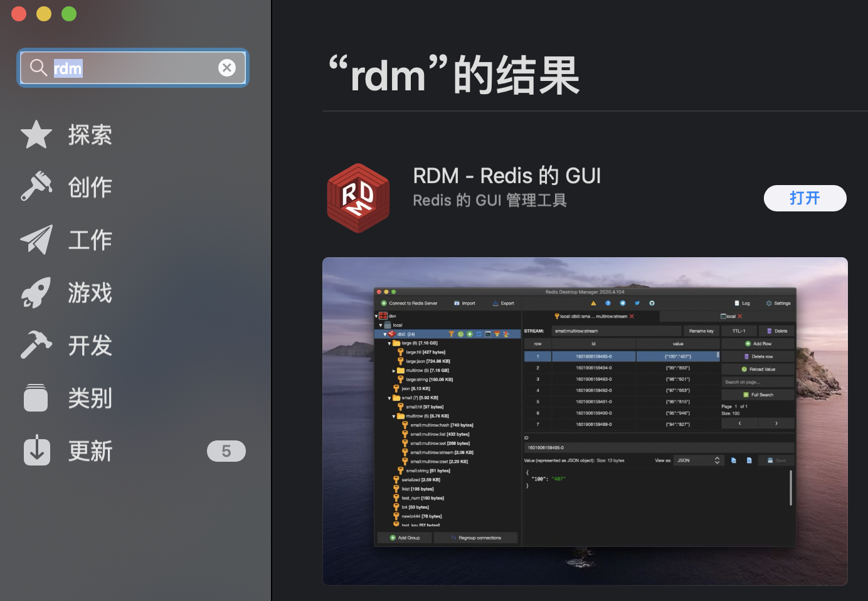
Task: Click the updates badge showing 5
Action: pos(226,451)
